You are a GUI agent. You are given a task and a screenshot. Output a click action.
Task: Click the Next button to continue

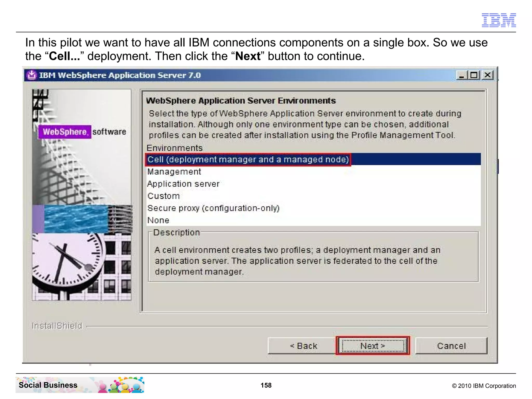point(373,346)
